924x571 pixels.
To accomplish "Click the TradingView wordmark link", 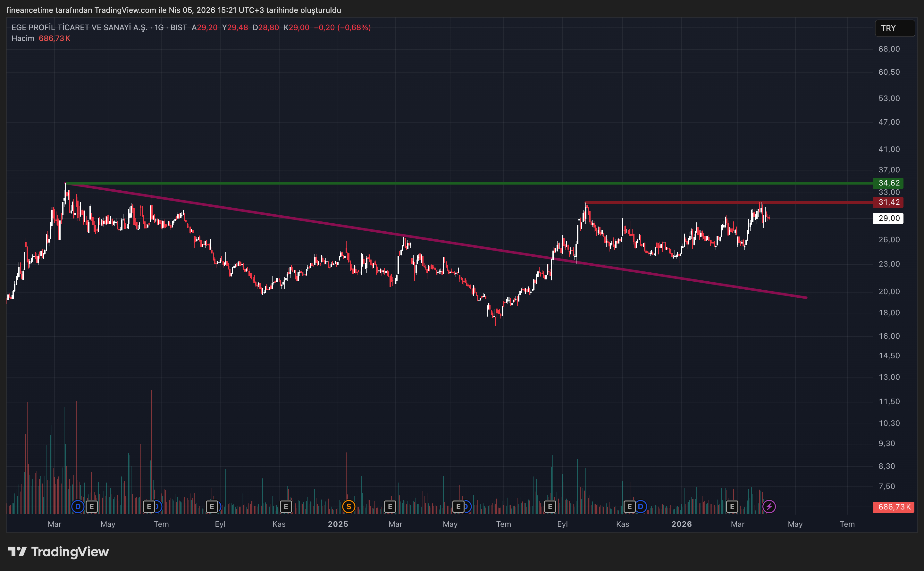I will tap(70, 552).
